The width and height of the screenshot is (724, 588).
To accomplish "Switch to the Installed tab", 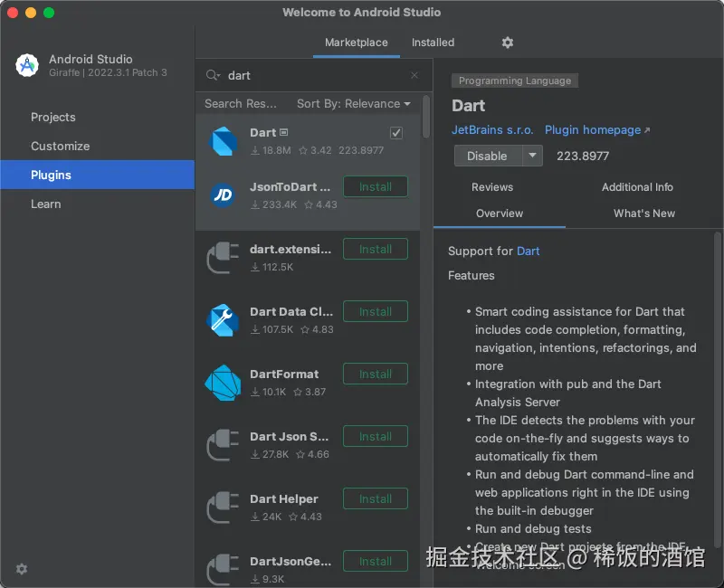I will 433,43.
